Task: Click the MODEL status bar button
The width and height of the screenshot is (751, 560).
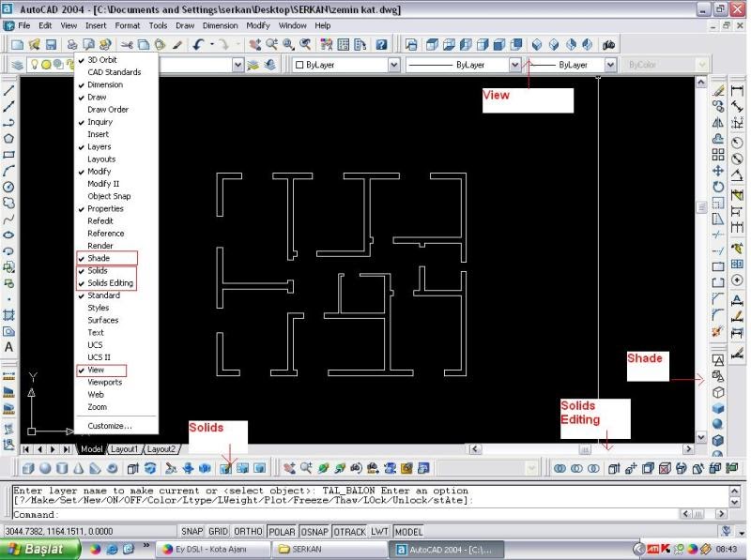Action: (x=408, y=532)
